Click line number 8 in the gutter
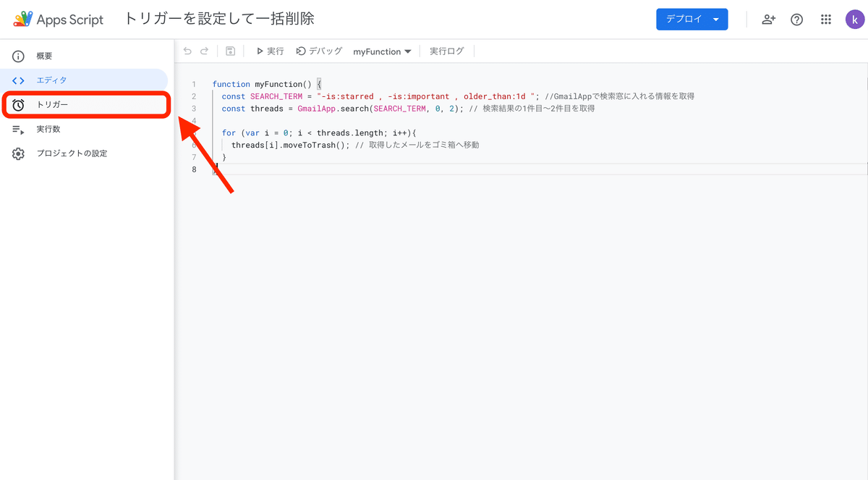Screen dimensions: 868x480 tap(194, 169)
